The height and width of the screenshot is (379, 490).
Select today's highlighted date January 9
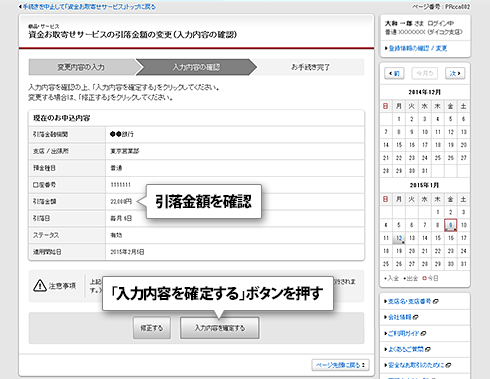pyautogui.click(x=450, y=225)
